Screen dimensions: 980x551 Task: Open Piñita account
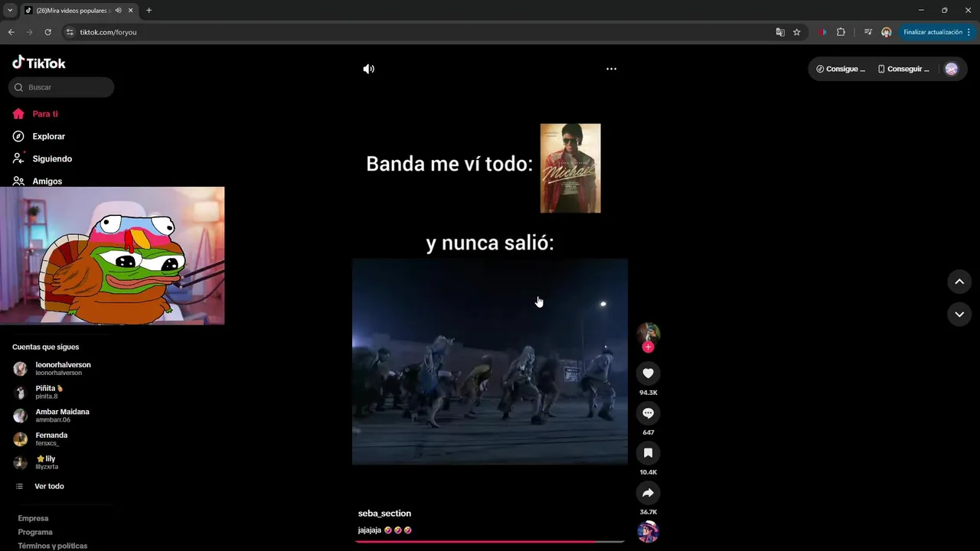coord(38,392)
